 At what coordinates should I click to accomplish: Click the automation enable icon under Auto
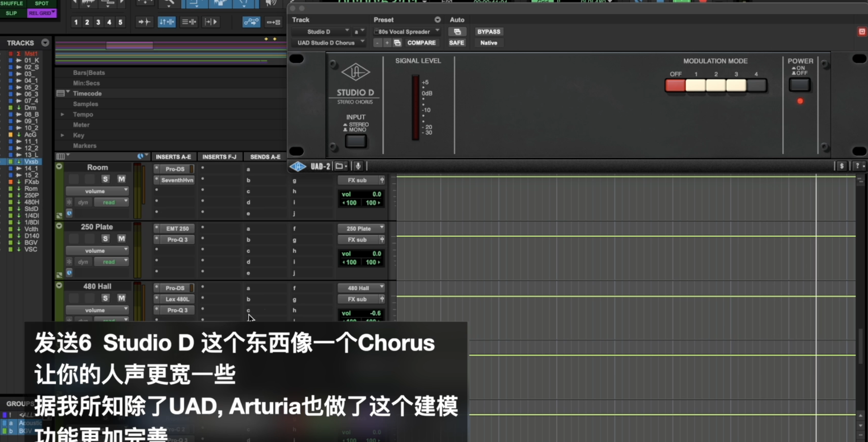click(x=457, y=32)
